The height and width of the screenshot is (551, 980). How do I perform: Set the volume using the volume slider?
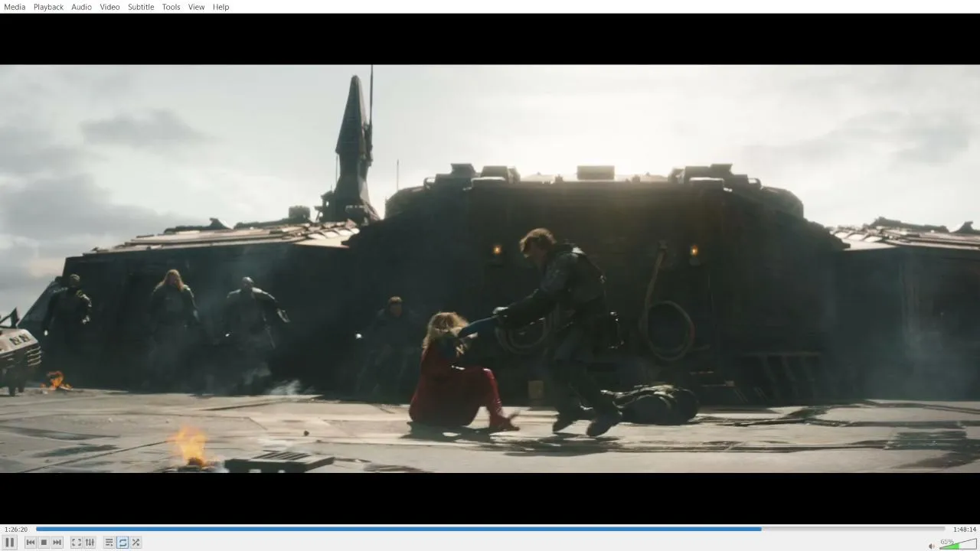(958, 544)
